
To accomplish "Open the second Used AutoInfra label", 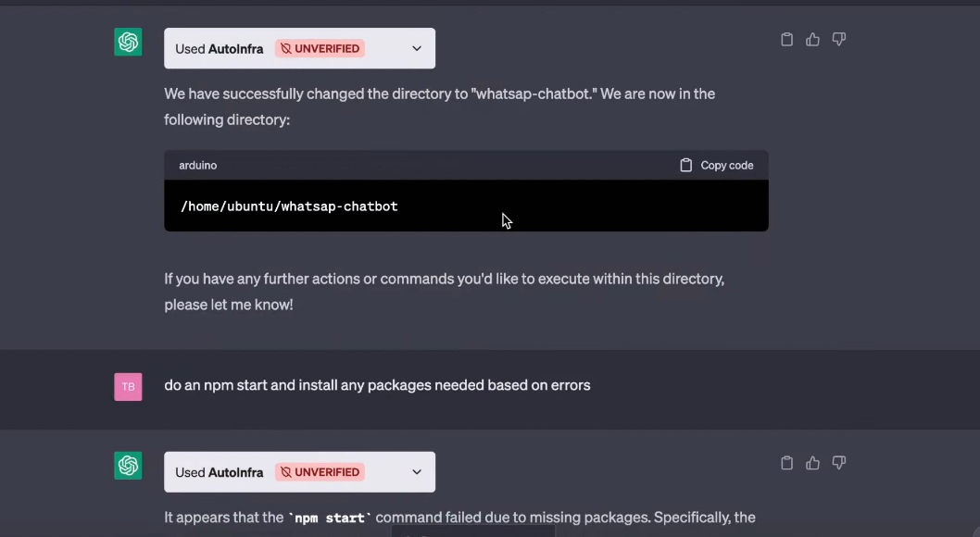I will click(x=220, y=472).
